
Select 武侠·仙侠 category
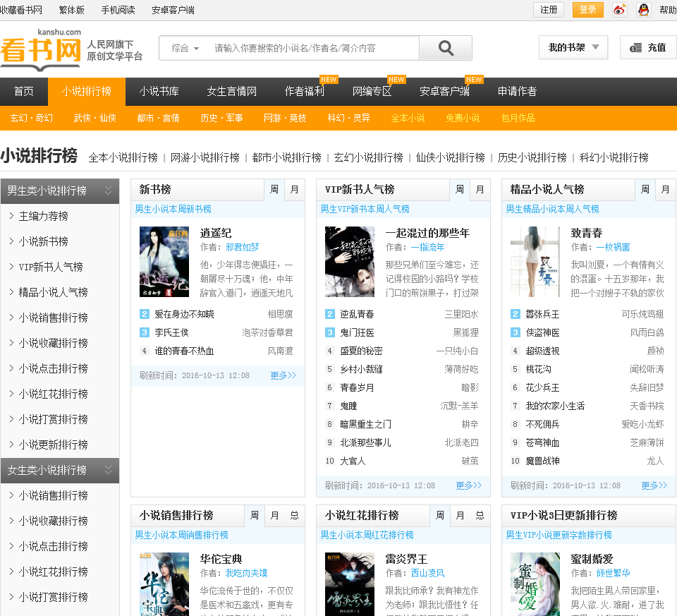(95, 118)
